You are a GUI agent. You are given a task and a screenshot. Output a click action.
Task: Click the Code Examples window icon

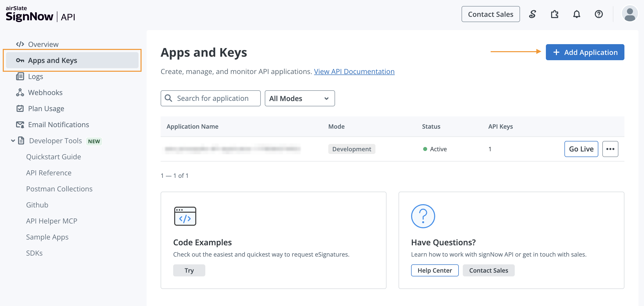point(185,216)
